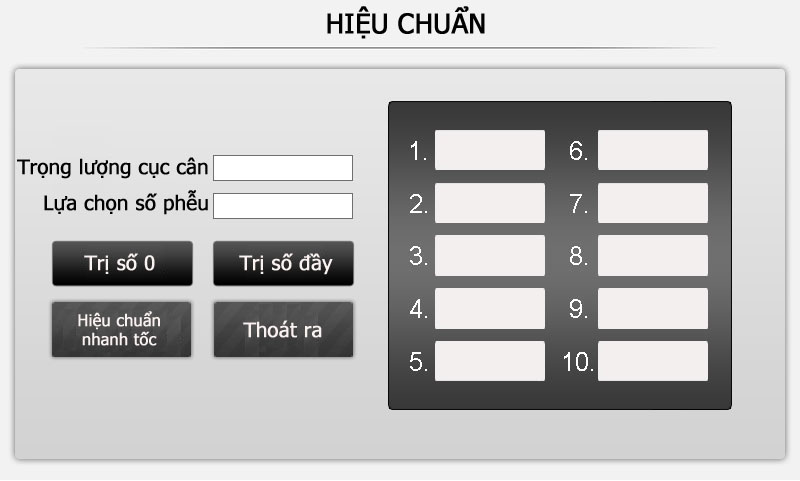Click the Thoát ra button

pyautogui.click(x=283, y=329)
